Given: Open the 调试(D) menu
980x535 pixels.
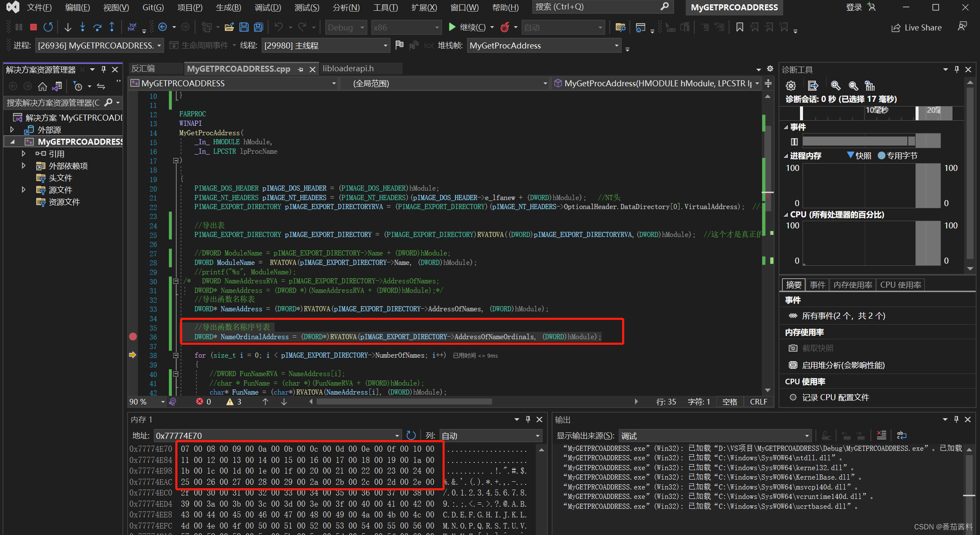Looking at the screenshot, I should 267,7.
